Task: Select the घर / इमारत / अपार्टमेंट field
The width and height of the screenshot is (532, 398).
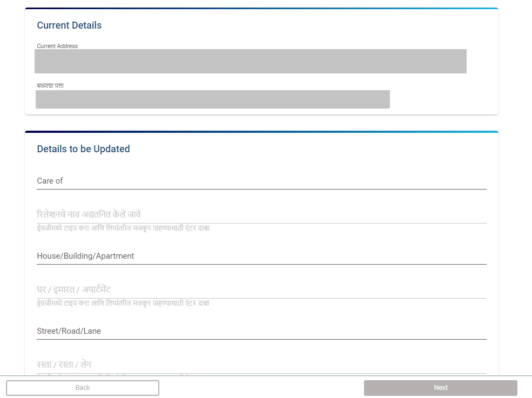Action: [261, 289]
